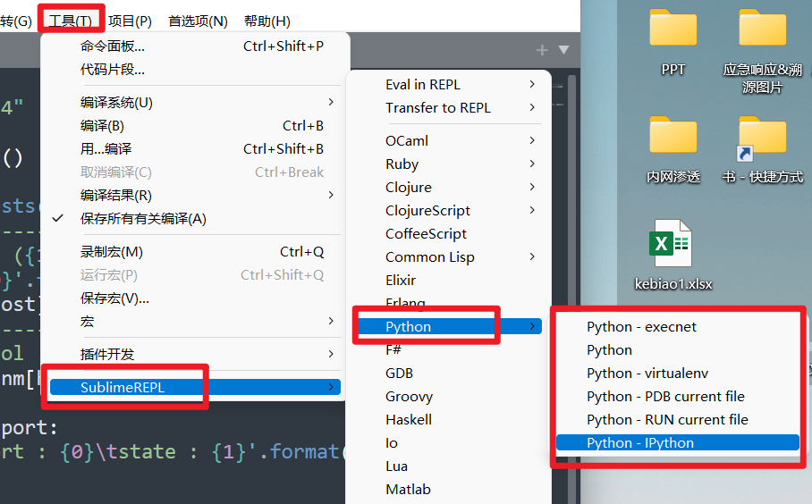This screenshot has height=504, width=812.
Task: Expand the Python submenu
Action: click(x=450, y=326)
